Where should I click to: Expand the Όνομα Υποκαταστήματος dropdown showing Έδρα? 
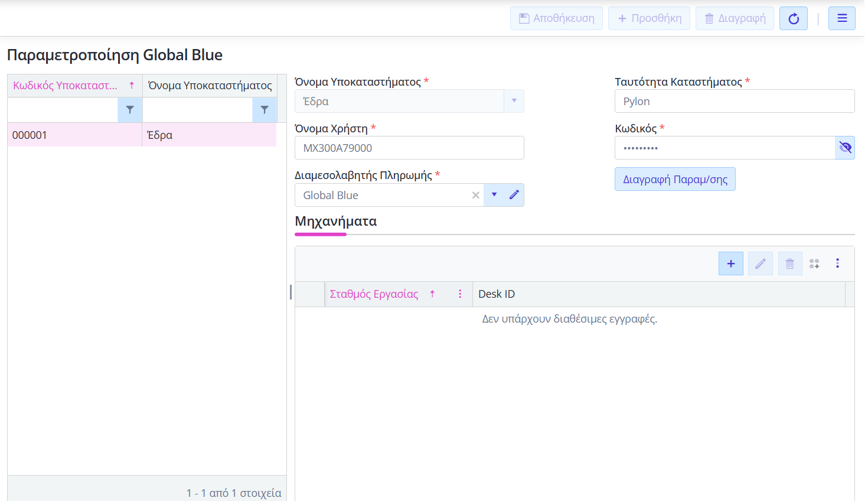tap(514, 101)
